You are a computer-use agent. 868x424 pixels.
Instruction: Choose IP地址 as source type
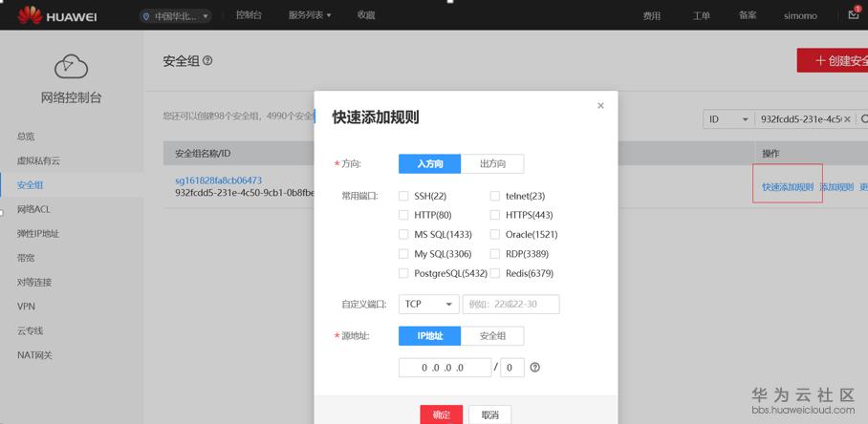pyautogui.click(x=429, y=335)
